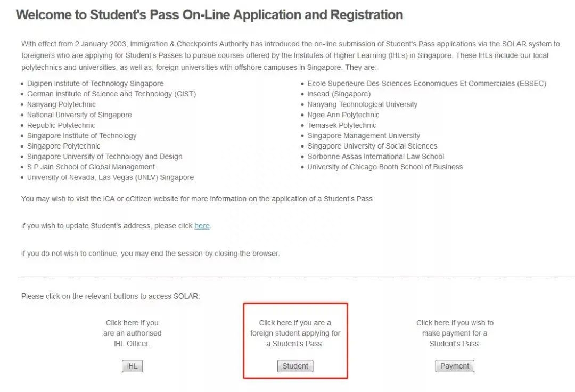Click the Welcome to Student's Pass heading
The height and width of the screenshot is (392, 575).
(x=209, y=14)
